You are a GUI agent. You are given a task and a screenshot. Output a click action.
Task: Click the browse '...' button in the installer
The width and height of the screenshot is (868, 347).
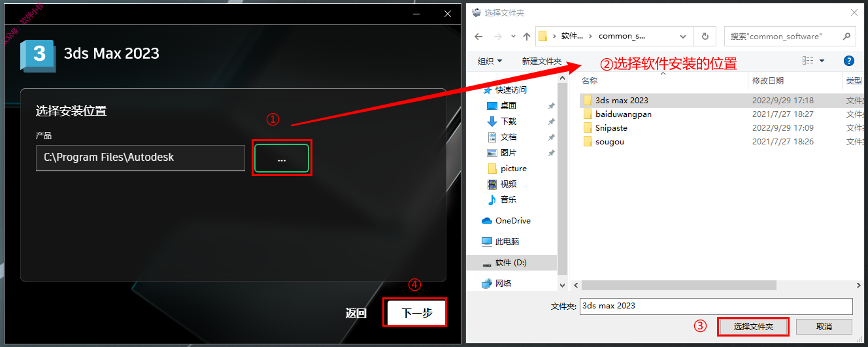click(x=282, y=158)
